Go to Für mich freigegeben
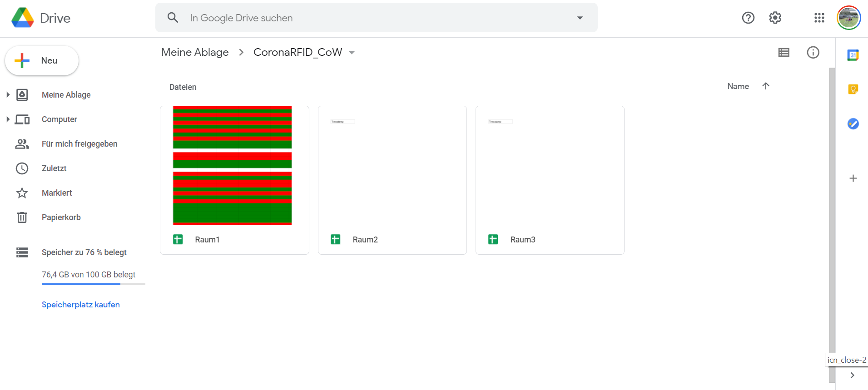Image resolution: width=868 pixels, height=390 pixels. coord(79,144)
